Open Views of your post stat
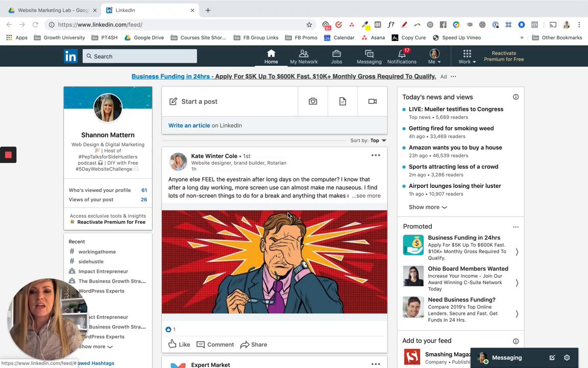 click(108, 199)
